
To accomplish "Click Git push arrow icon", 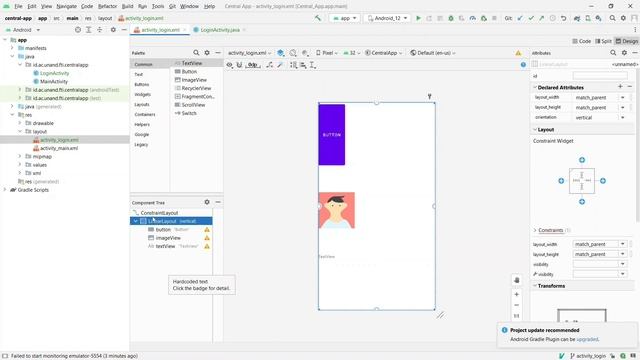I will [542, 18].
